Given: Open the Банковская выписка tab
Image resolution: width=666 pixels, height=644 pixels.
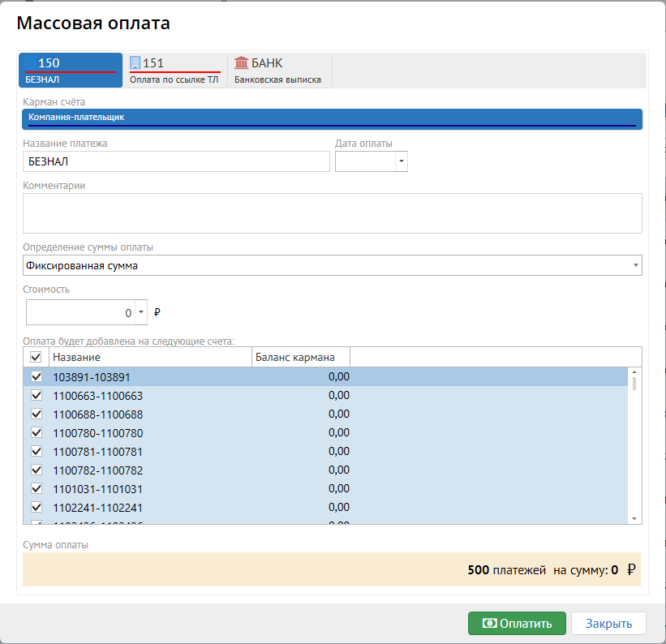Looking at the screenshot, I should point(279,71).
